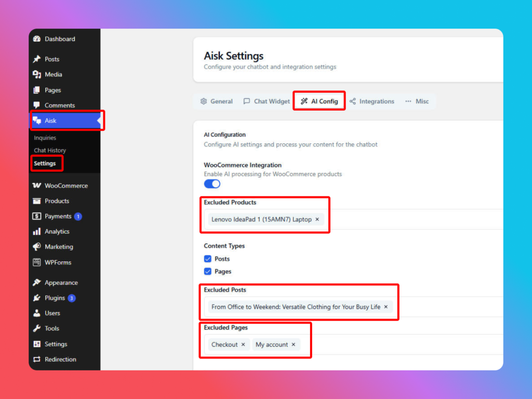Open the Redirection menu label
Image resolution: width=532 pixels, height=399 pixels.
(60, 360)
